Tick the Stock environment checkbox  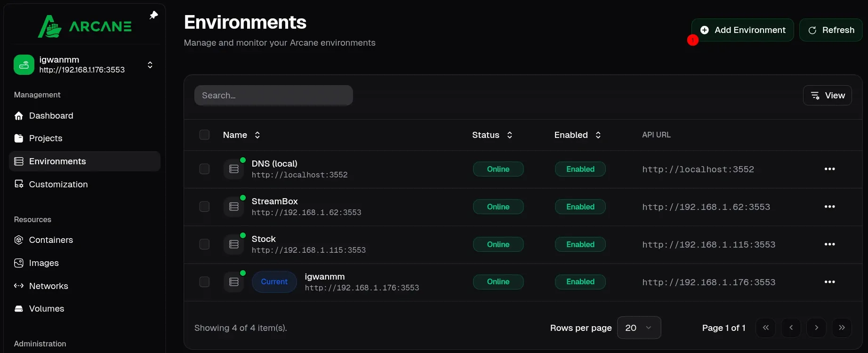(204, 244)
